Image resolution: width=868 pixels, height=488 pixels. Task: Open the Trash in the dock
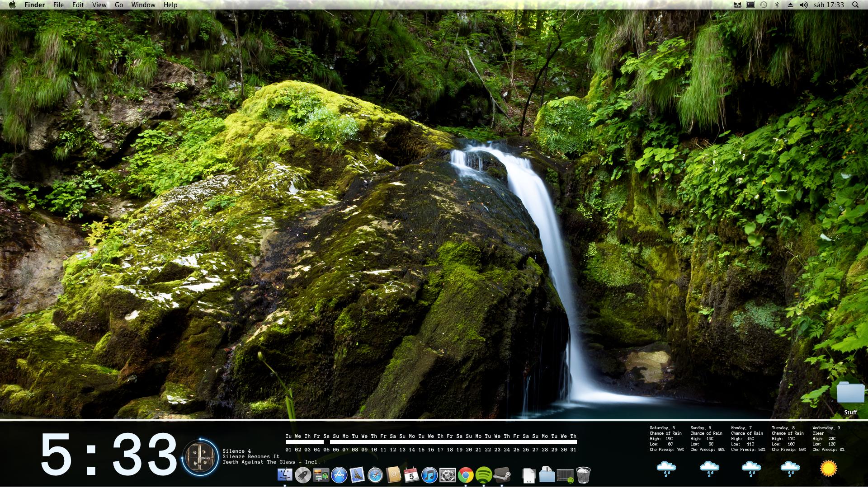[583, 475]
